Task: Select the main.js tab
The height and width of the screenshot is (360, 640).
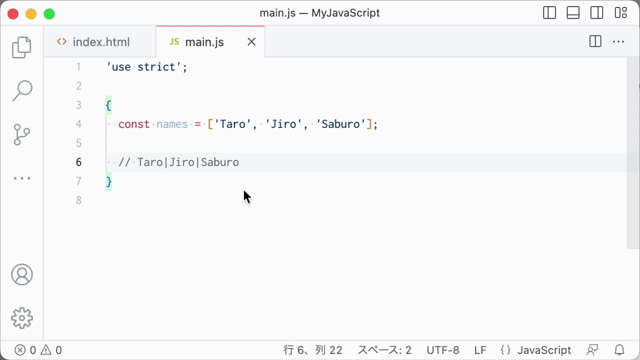Action: tap(204, 42)
